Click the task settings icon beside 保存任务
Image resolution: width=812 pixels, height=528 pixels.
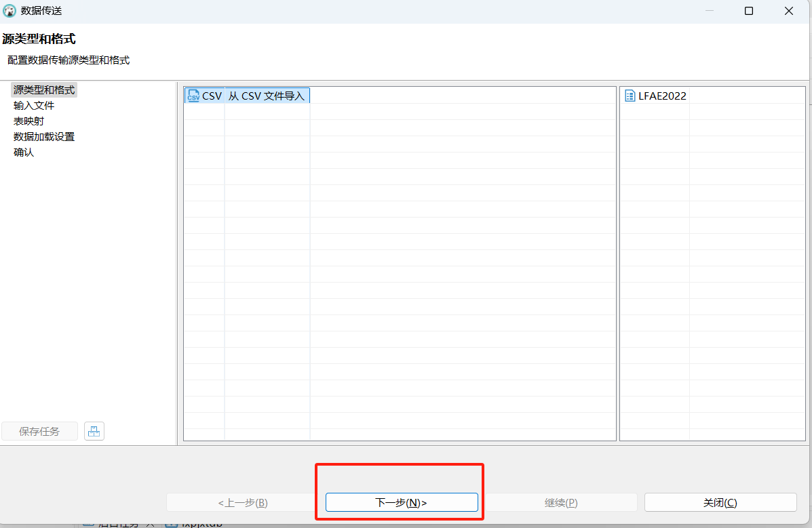tap(94, 431)
